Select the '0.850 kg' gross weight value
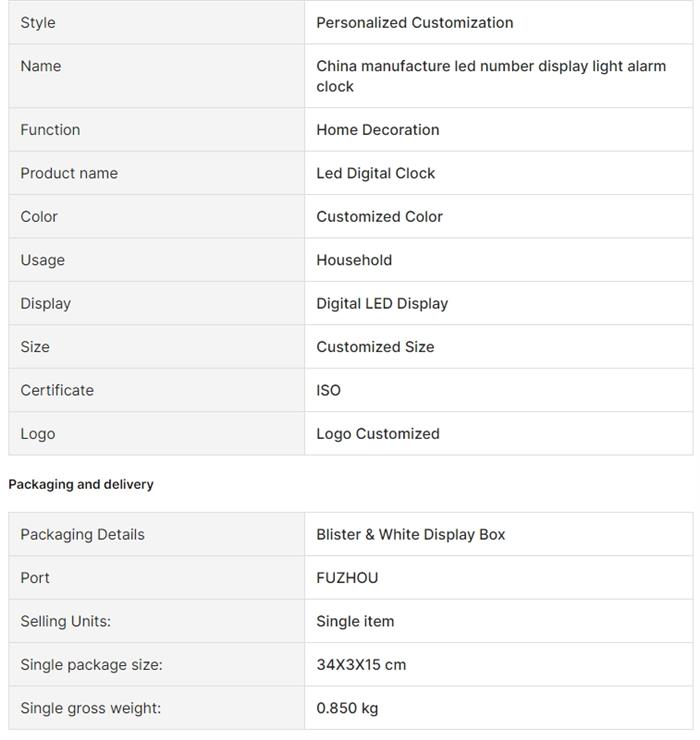Image resolution: width=700 pixels, height=740 pixels. [347, 709]
